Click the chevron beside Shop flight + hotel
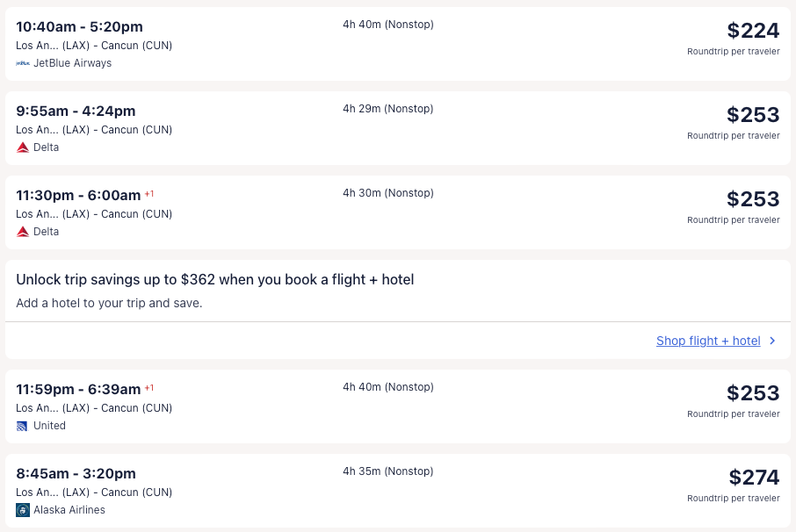 tap(772, 341)
